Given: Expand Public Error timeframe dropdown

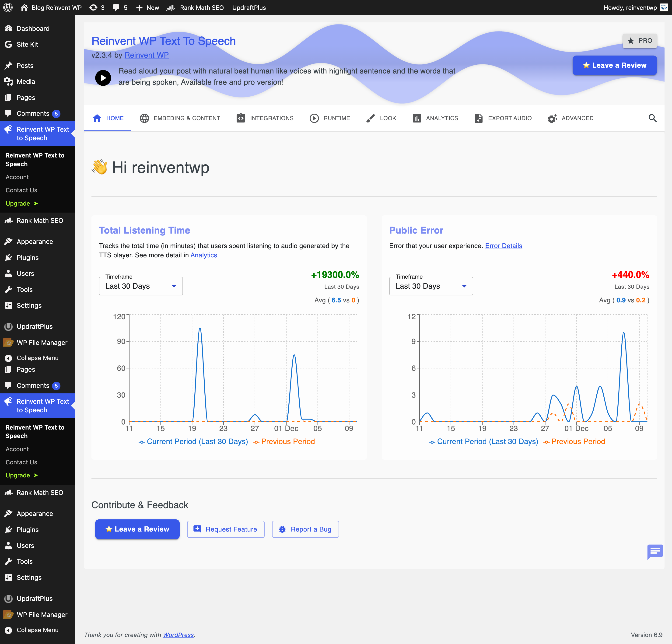Looking at the screenshot, I should (431, 286).
